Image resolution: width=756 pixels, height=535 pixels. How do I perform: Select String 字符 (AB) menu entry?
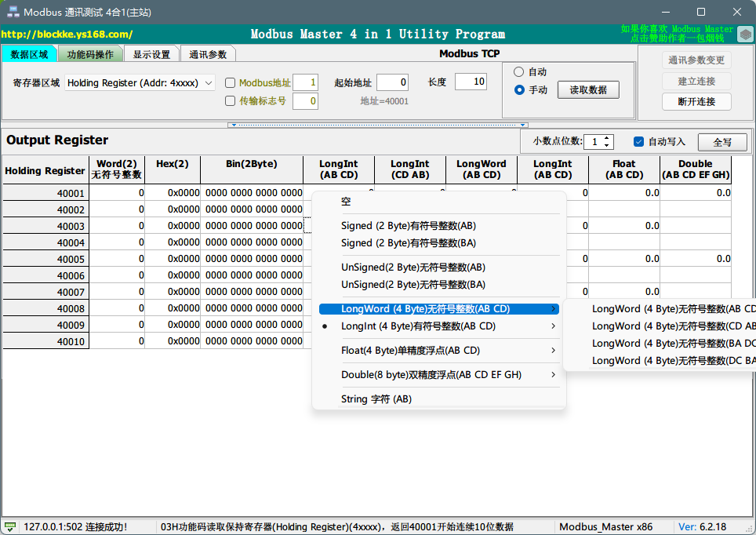tap(376, 399)
